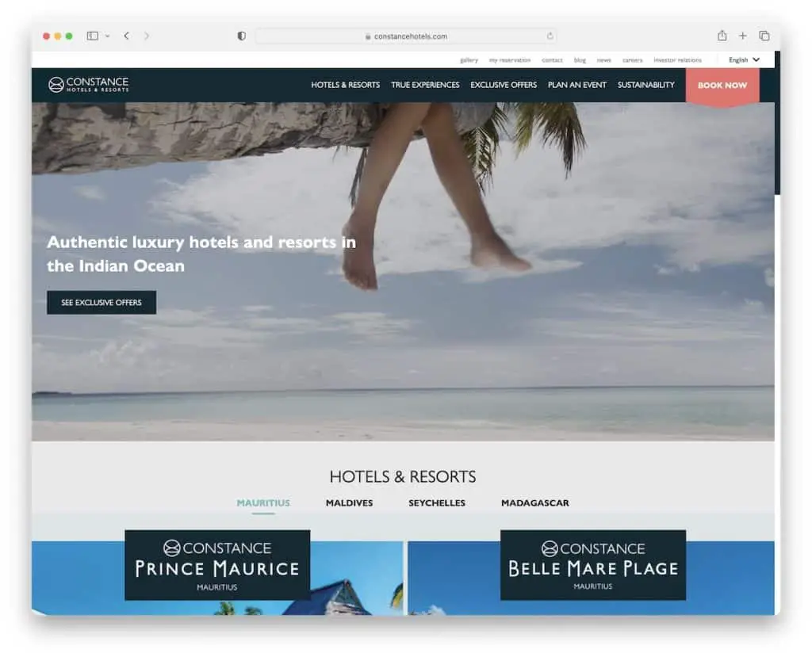This screenshot has width=812, height=657.
Task: Open True Experiences menu
Action: (x=425, y=85)
